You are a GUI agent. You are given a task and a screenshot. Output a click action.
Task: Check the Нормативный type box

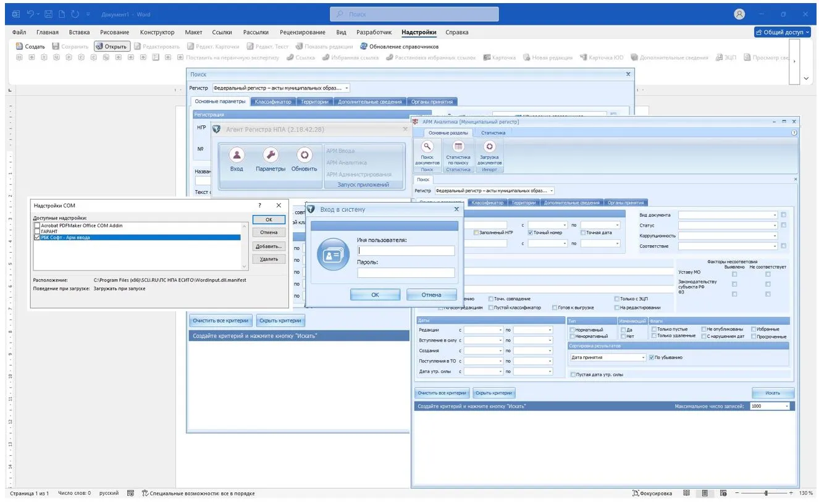(573, 330)
